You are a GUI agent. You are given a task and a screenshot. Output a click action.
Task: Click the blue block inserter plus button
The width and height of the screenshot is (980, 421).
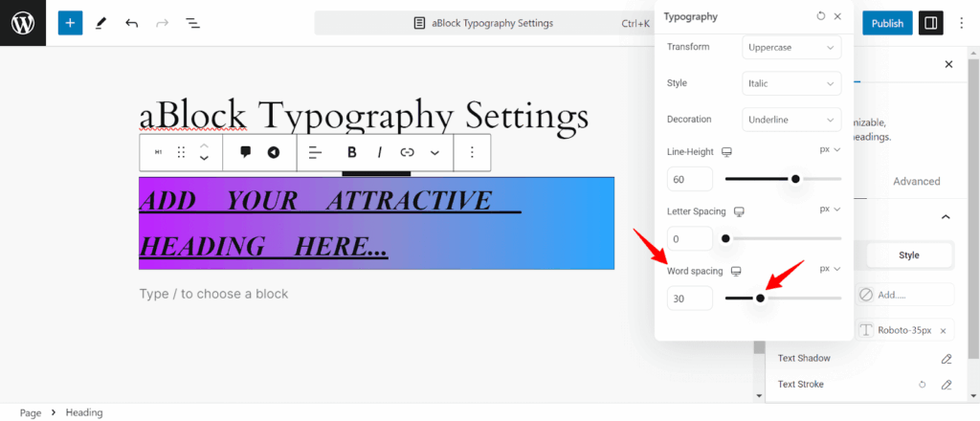tap(70, 23)
